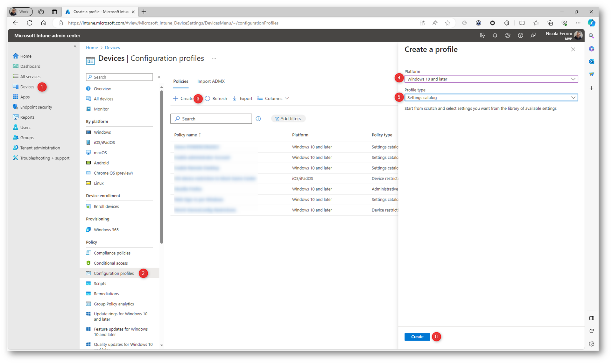Image resolution: width=612 pixels, height=364 pixels.
Task: Open portal settings gear in header
Action: (x=508, y=35)
